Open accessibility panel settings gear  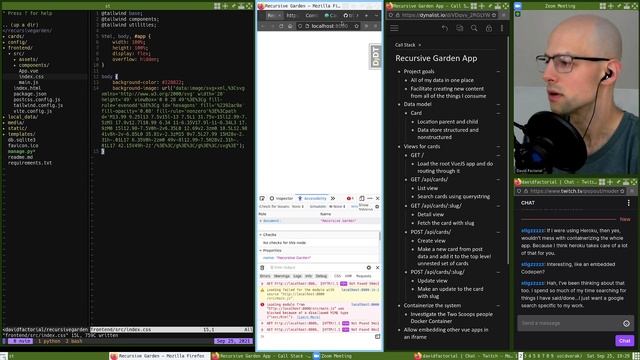377,207
